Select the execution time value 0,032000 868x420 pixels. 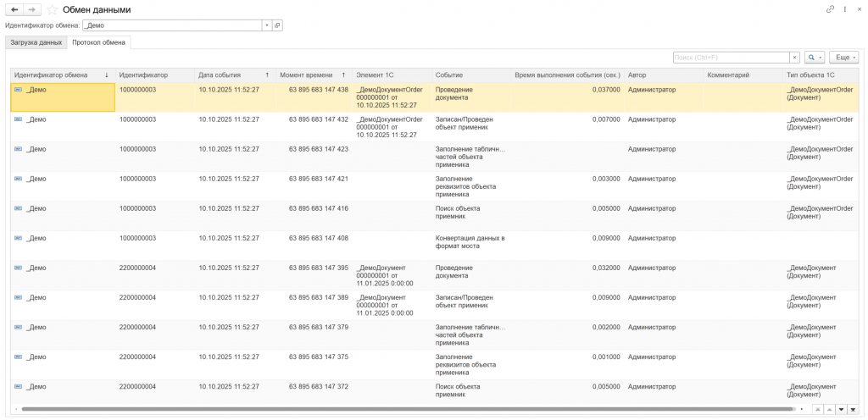pyautogui.click(x=605, y=268)
